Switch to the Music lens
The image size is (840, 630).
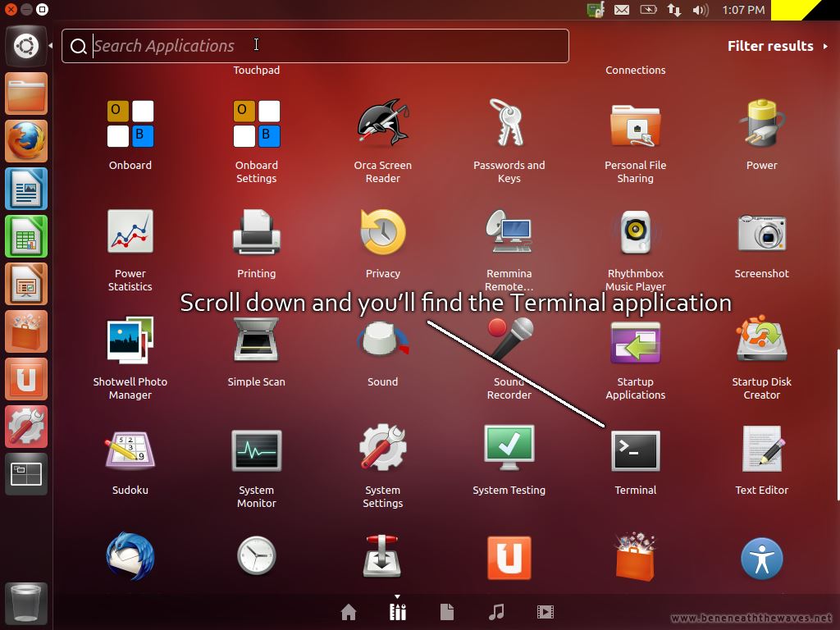tap(496, 612)
